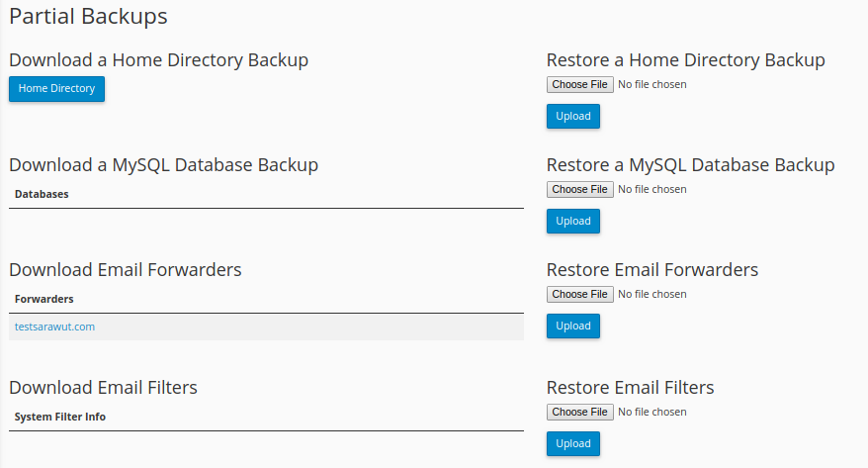Choose a file for Email Forwarders restore
This screenshot has width=868, height=468.
tap(579, 295)
